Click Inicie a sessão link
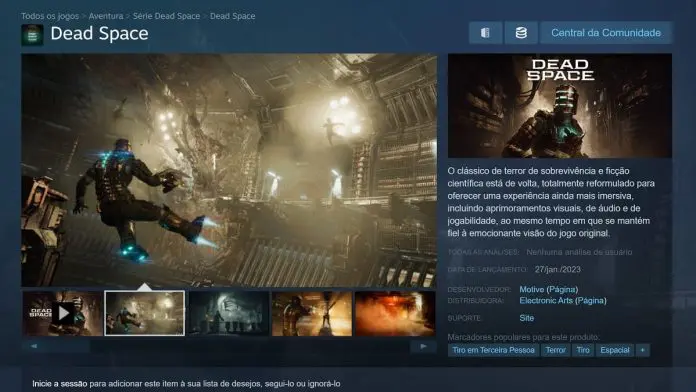Screen dimensions: 696x392 pos(59,384)
